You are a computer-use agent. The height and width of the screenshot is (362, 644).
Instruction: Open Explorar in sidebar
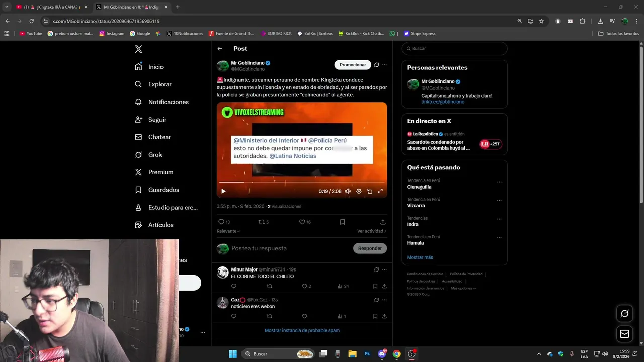pos(153,84)
